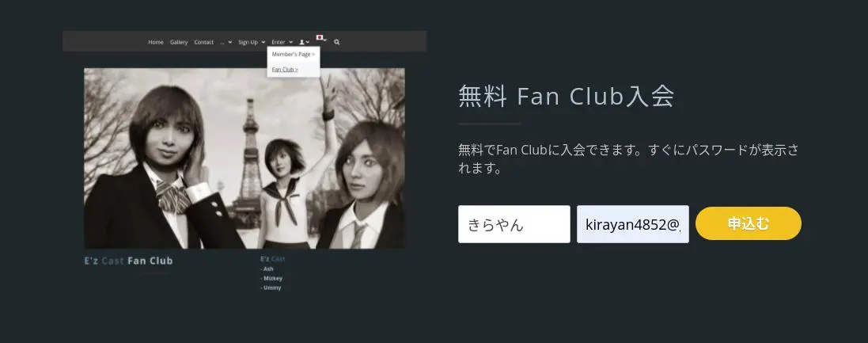Click the sepia photo of three girls
Screen dimensions: 868x343
click(x=244, y=158)
